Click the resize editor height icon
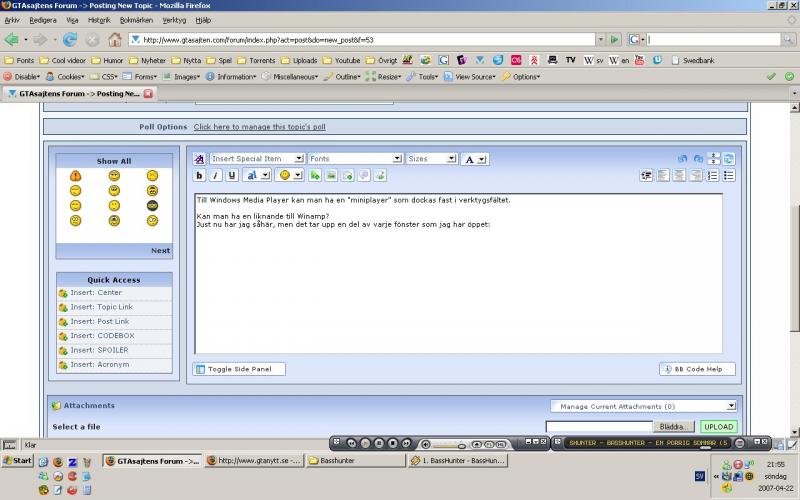800x500 pixels. click(x=714, y=159)
